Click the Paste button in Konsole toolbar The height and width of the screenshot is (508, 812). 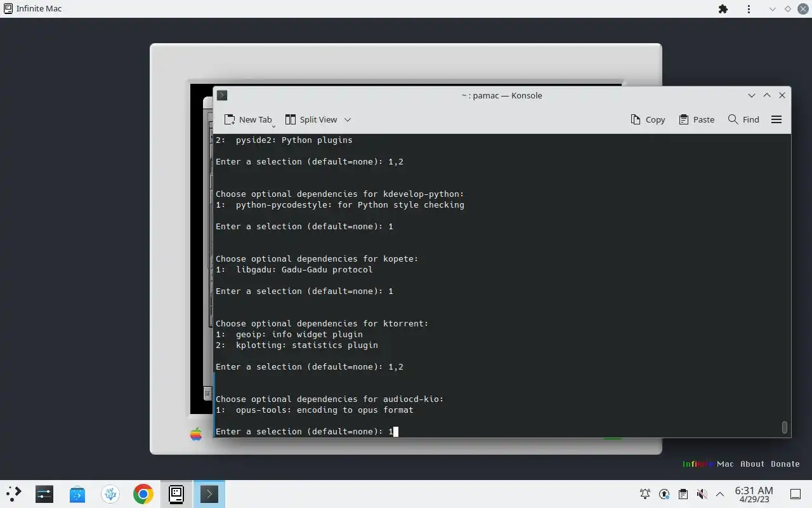[x=697, y=119]
